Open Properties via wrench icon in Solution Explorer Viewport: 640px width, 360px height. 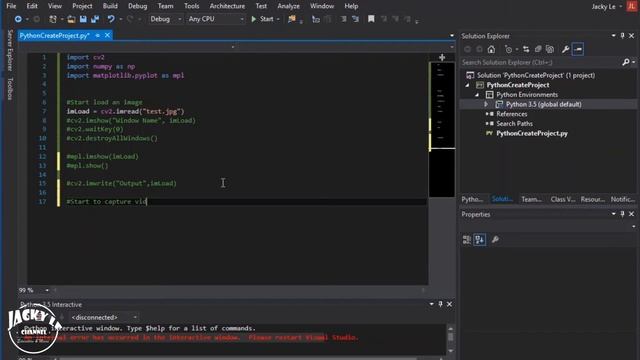[x=565, y=49]
